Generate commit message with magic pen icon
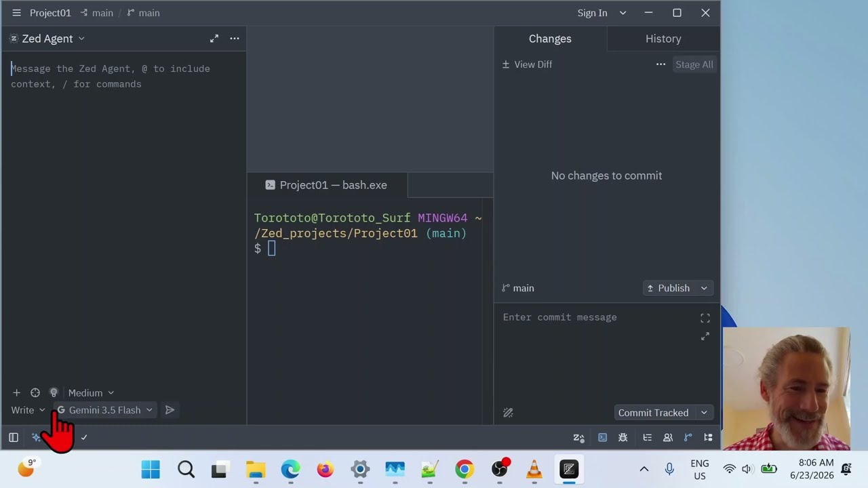 click(508, 413)
